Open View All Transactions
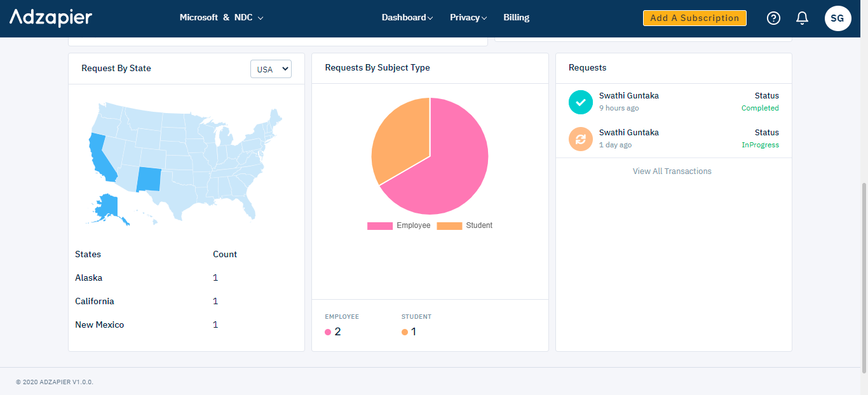Viewport: 868px width, 395px height. (x=672, y=171)
